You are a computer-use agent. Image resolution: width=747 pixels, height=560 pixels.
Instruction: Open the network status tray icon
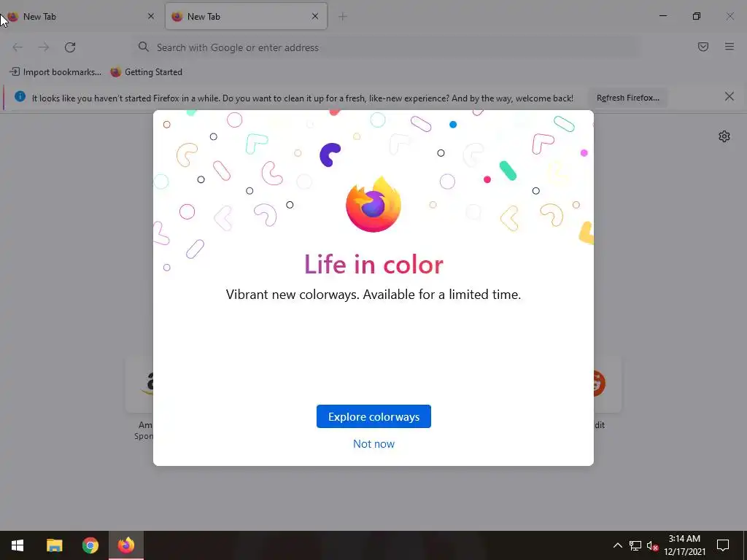click(x=635, y=545)
